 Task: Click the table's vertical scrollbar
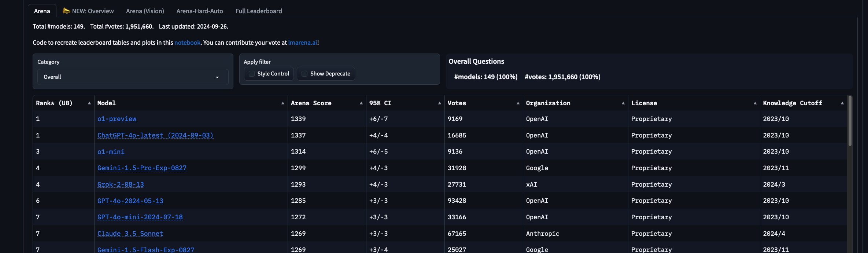pos(850,121)
